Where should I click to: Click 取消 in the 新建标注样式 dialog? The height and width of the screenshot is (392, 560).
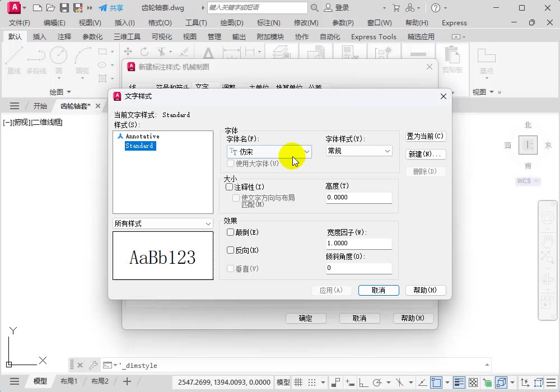360,318
